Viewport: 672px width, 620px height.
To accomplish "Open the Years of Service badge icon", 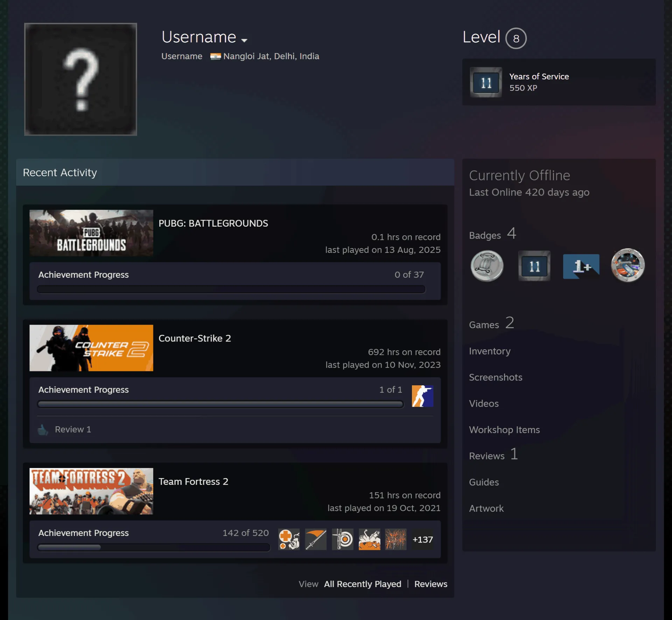I will click(486, 82).
